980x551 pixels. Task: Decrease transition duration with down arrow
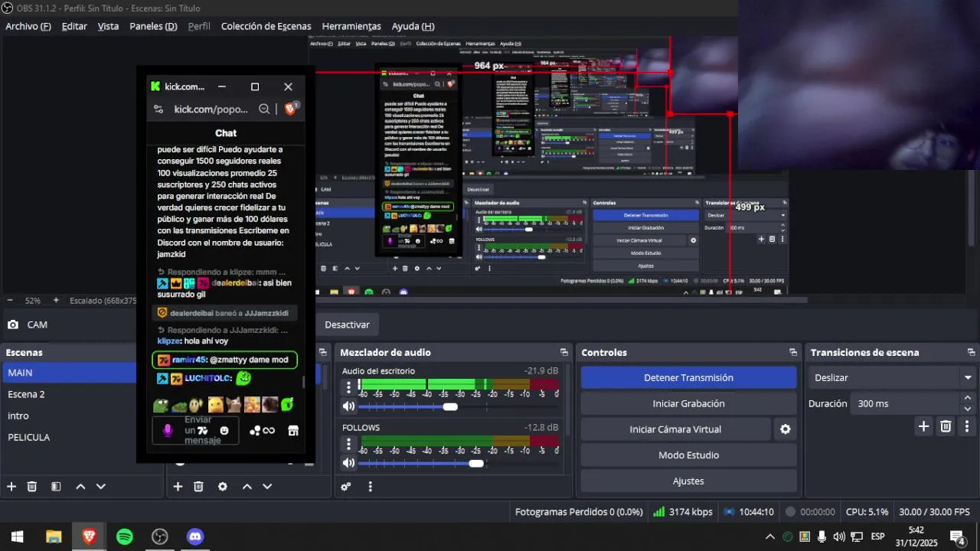coord(968,408)
